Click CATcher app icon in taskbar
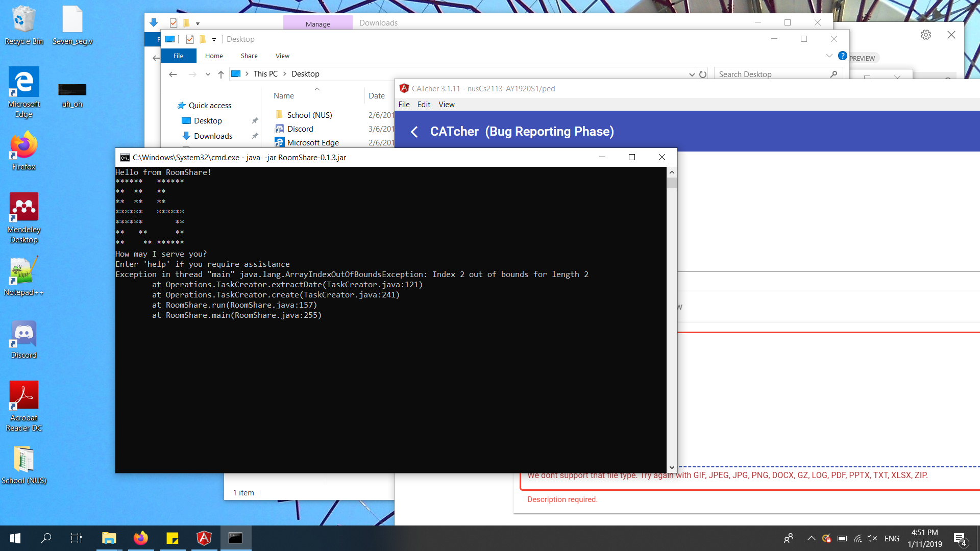This screenshot has width=980, height=551. [x=204, y=538]
